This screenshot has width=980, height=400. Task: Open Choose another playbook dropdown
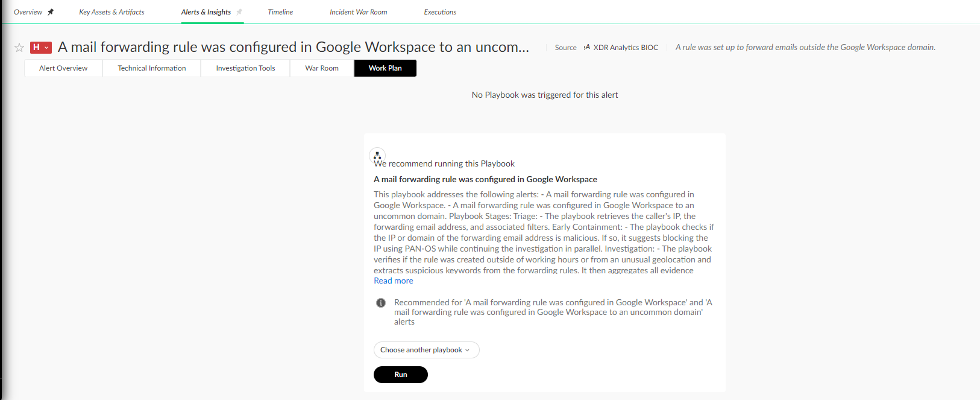[427, 350]
